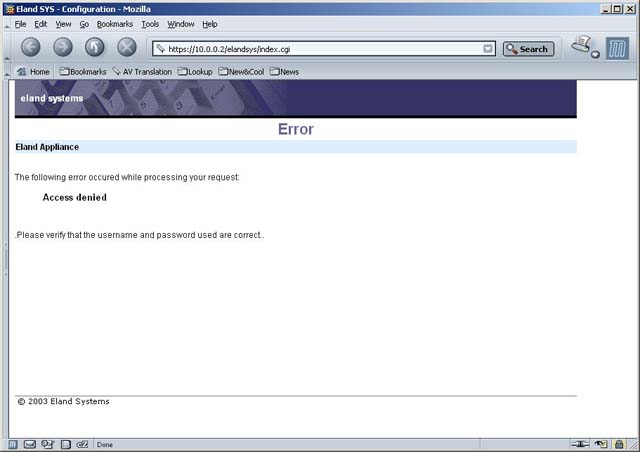Click the Mozilla window title bar icon
The width and height of the screenshot is (640, 452).
pos(9,9)
